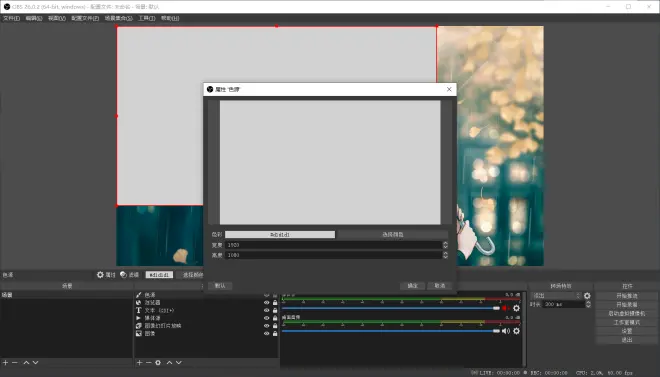Open the 淡出 transition type dropdown

(x=556, y=296)
